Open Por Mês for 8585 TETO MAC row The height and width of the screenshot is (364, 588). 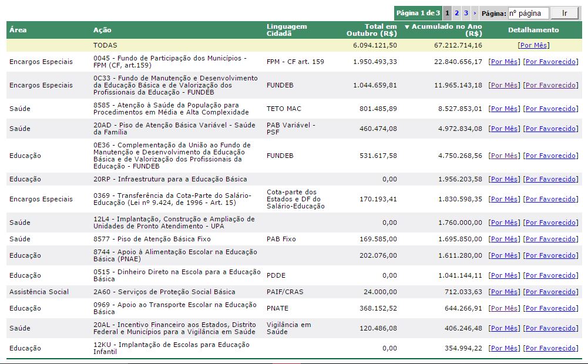(x=505, y=109)
